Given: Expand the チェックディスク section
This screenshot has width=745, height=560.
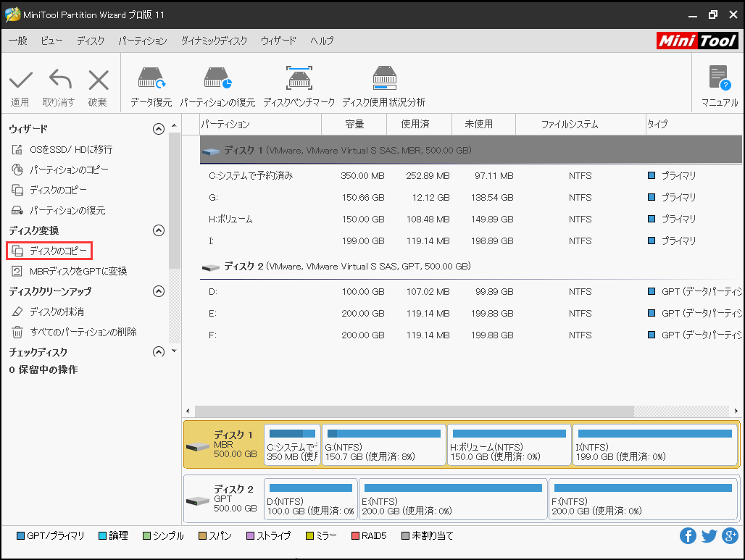Looking at the screenshot, I should click(x=159, y=352).
